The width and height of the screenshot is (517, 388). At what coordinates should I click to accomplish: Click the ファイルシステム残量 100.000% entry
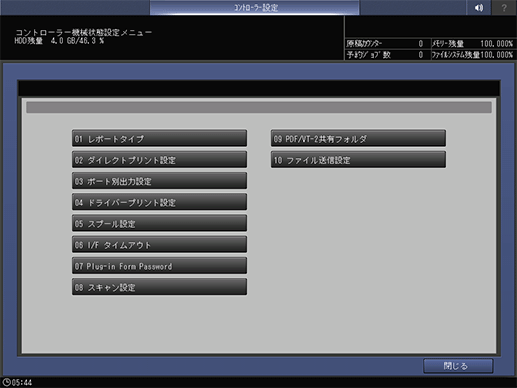[x=472, y=55]
